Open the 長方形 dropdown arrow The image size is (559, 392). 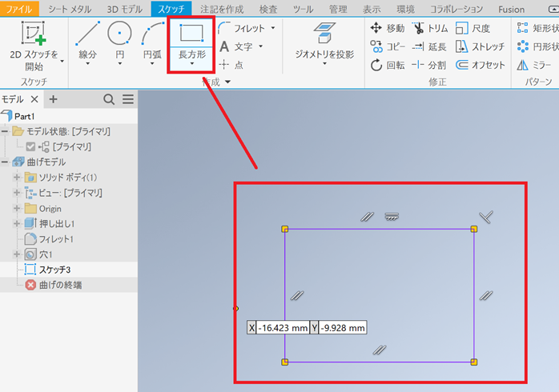[x=191, y=65]
